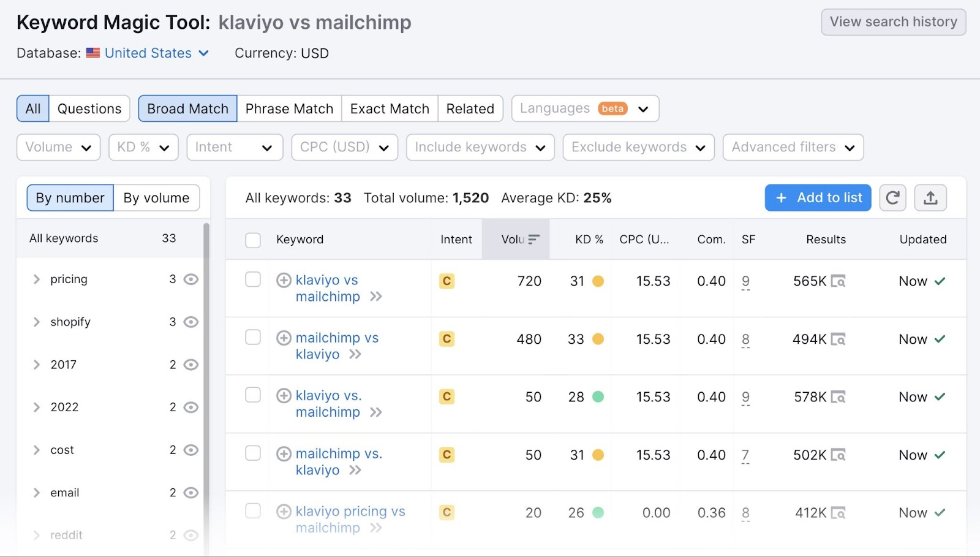Click the plus icon beside klaviyo vs mailchimp
Image resolution: width=980 pixels, height=557 pixels.
point(284,280)
